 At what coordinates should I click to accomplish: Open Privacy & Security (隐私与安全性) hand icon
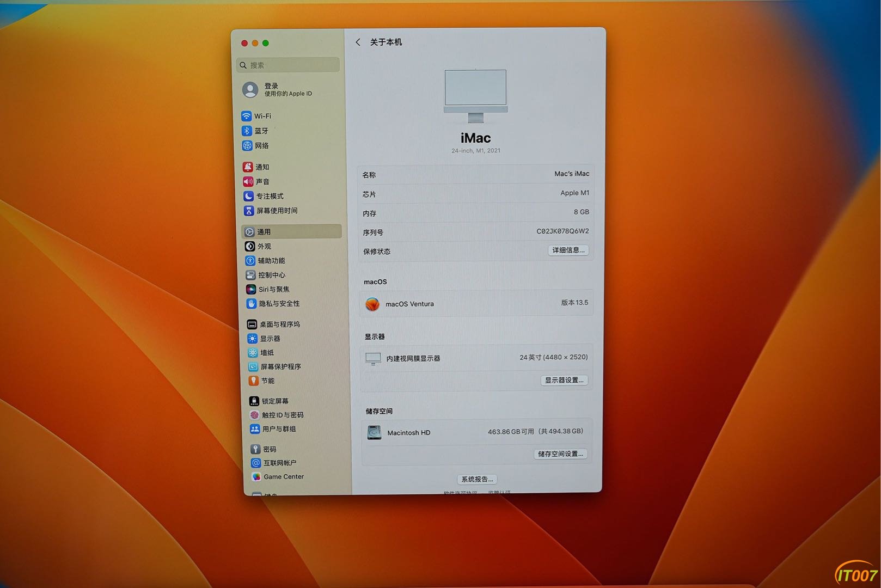(x=252, y=303)
